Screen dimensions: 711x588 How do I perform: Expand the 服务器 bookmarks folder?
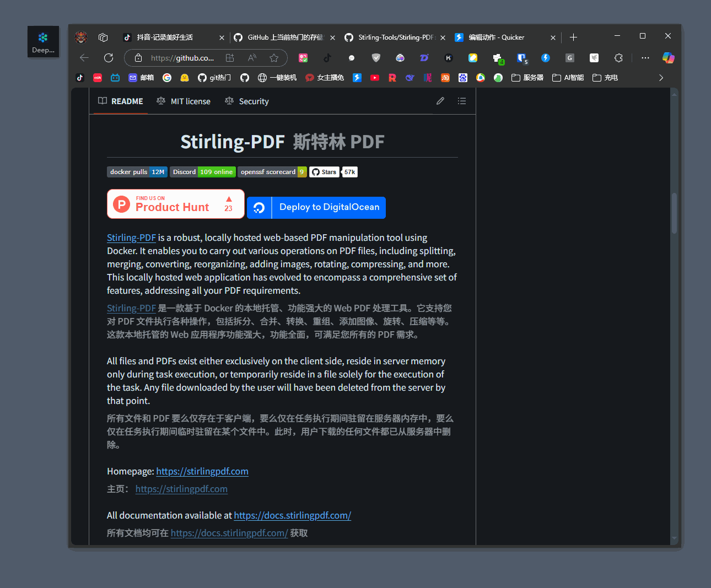527,78
